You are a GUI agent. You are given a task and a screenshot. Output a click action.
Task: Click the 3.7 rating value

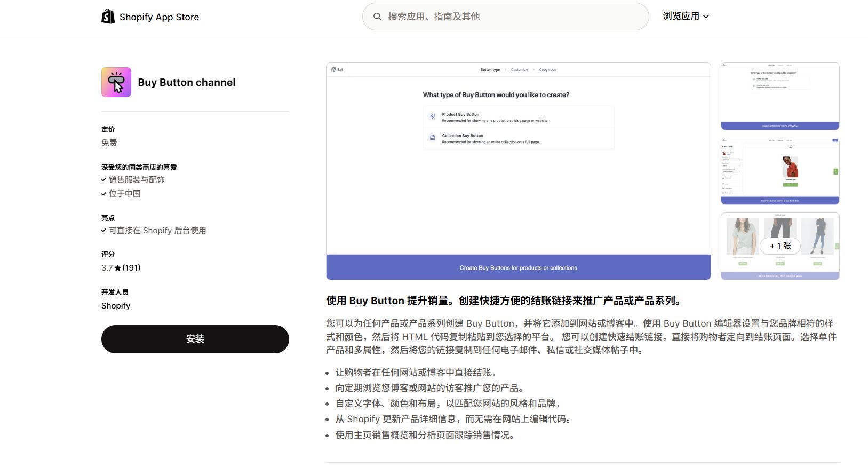[x=107, y=268]
